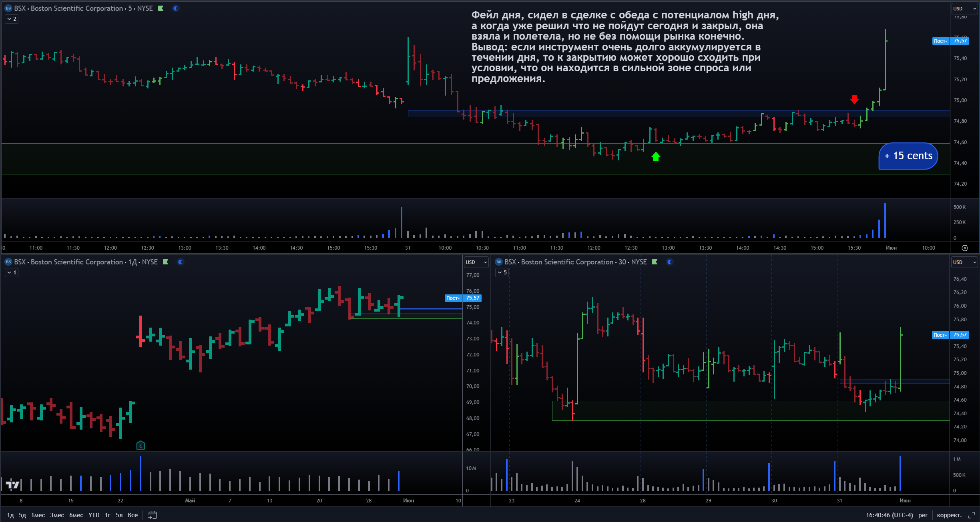Click the BSX logo on the daily chart
Image resolution: width=980 pixels, height=522 pixels.
[8, 262]
